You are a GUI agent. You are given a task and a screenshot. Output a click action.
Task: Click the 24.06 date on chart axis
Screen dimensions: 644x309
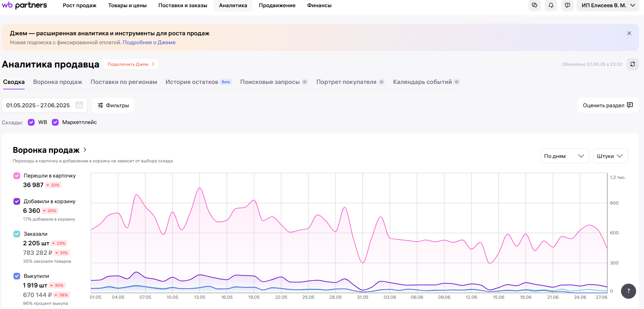click(x=580, y=297)
